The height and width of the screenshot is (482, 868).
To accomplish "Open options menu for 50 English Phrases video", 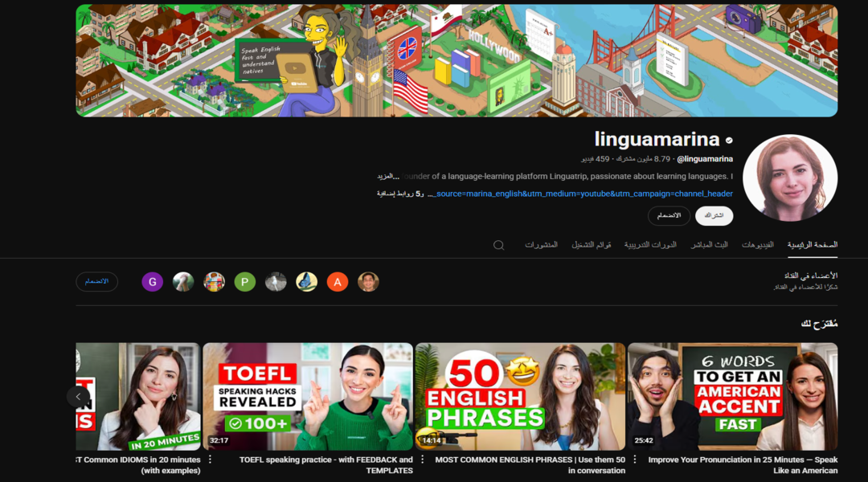I will (423, 460).
